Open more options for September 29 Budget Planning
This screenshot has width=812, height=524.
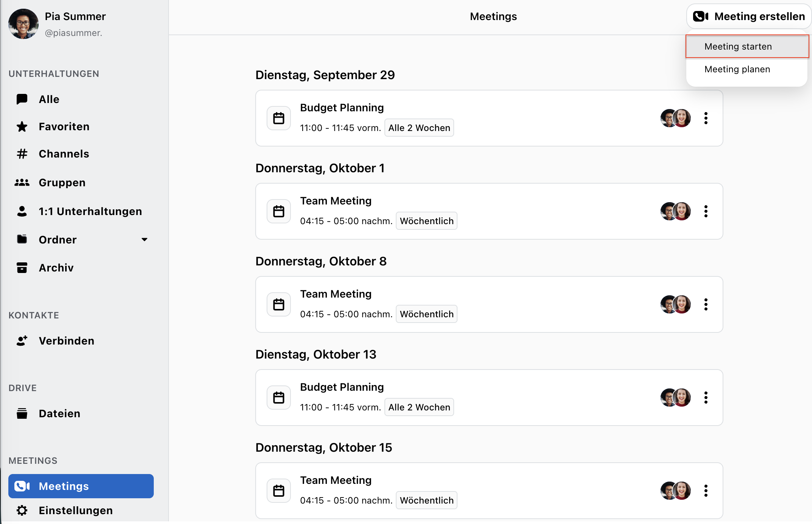(706, 118)
